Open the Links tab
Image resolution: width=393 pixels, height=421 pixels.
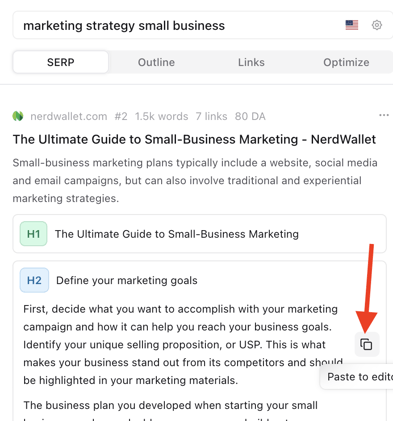coord(251,62)
